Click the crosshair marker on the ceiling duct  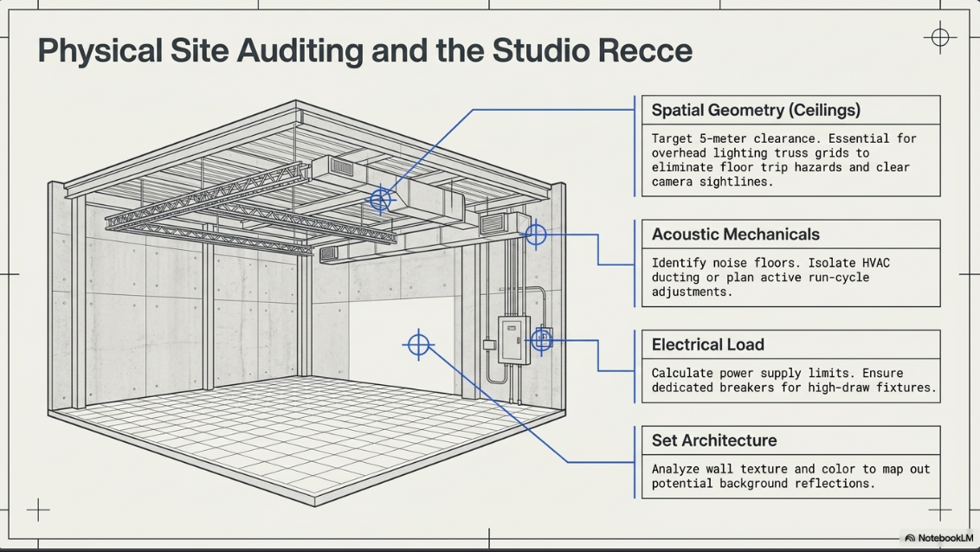pyautogui.click(x=380, y=201)
